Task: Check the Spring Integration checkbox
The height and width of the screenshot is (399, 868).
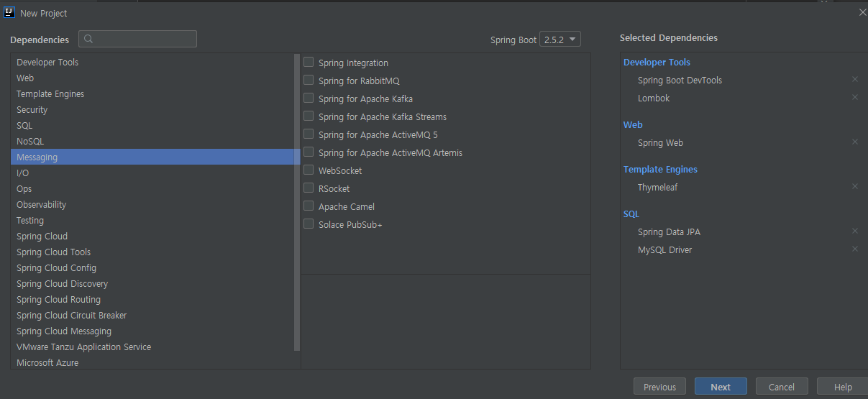Action: click(309, 63)
